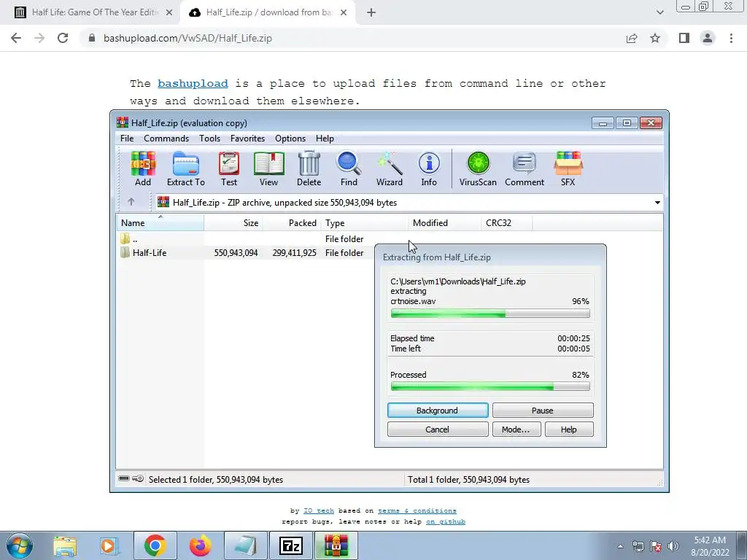Image resolution: width=747 pixels, height=560 pixels.
Task: Click the Mode... button
Action: click(x=516, y=429)
